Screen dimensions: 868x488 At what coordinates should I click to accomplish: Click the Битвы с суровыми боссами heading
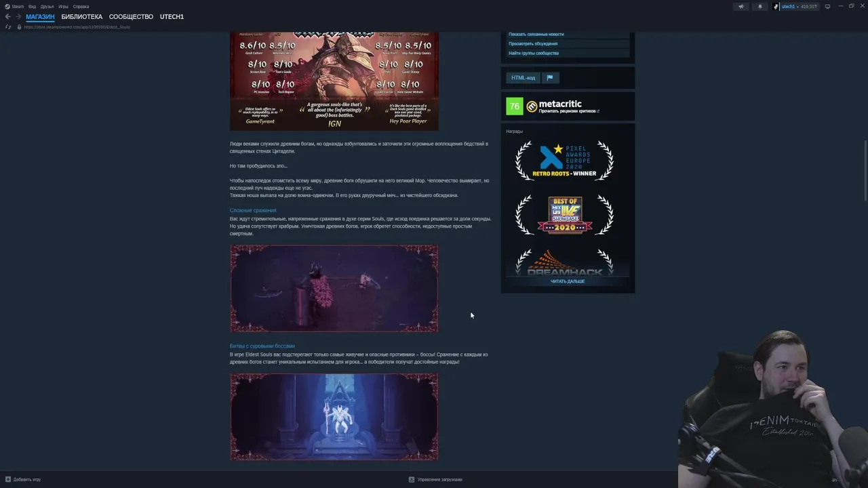pyautogui.click(x=262, y=346)
